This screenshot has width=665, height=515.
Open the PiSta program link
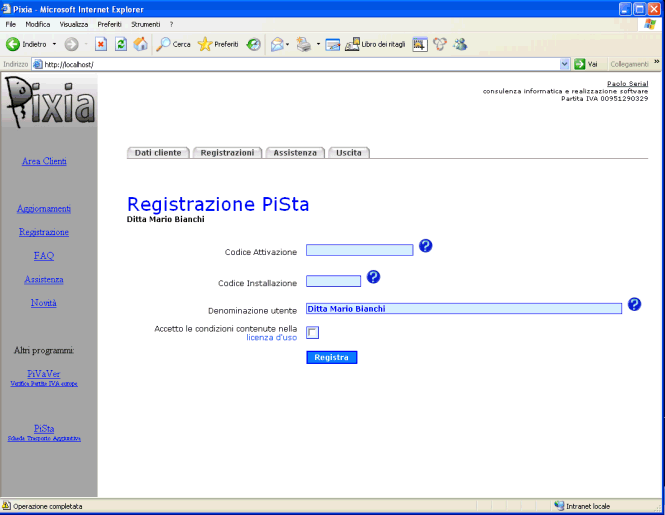point(44,428)
